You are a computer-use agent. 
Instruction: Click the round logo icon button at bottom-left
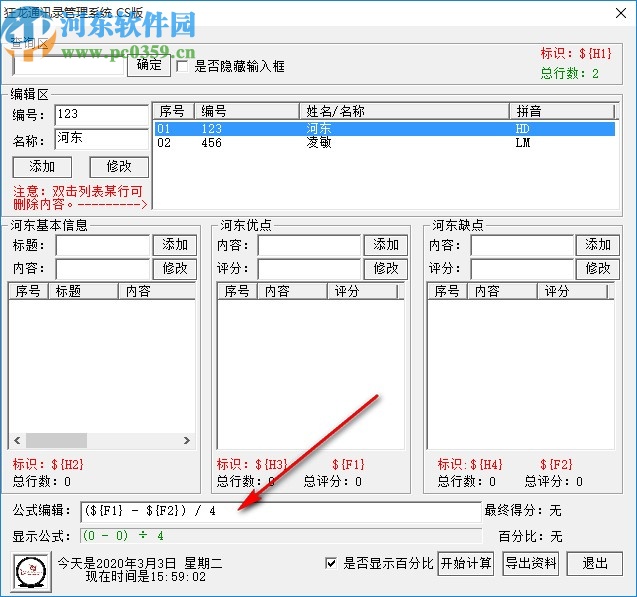point(32,571)
